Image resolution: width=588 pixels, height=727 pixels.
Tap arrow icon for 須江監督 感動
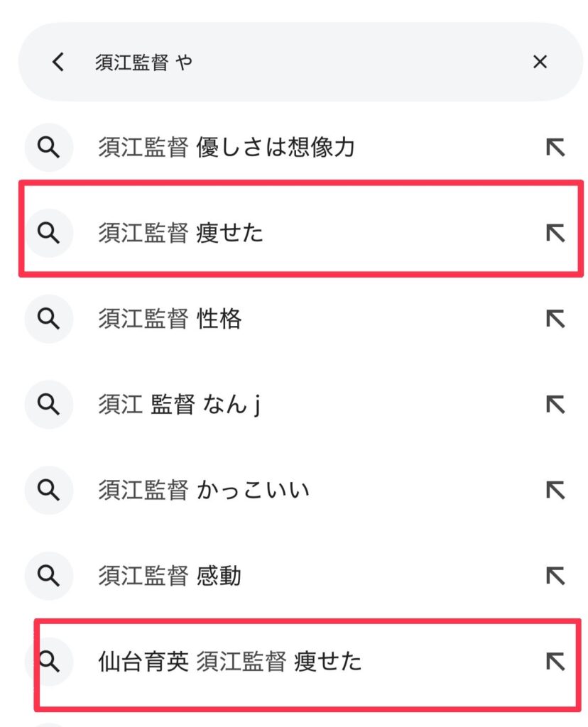555,576
